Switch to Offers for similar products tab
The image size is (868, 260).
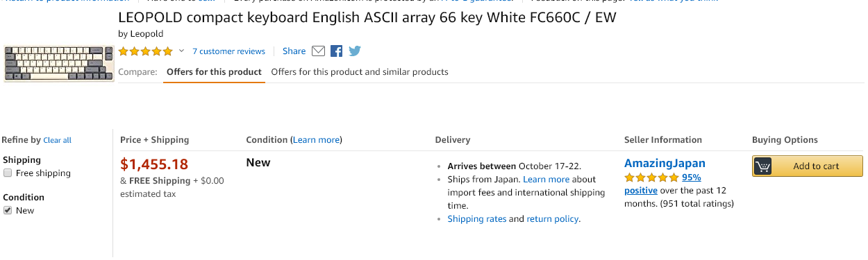(360, 71)
